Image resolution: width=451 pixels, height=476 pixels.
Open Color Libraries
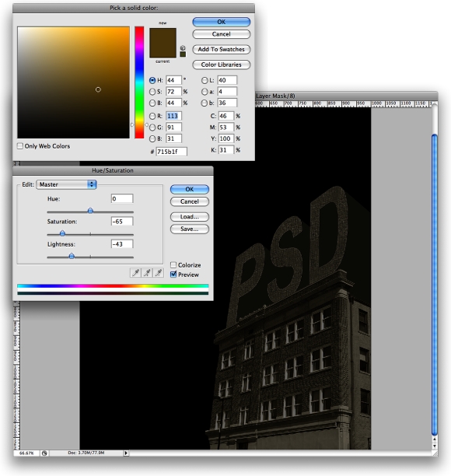point(222,65)
